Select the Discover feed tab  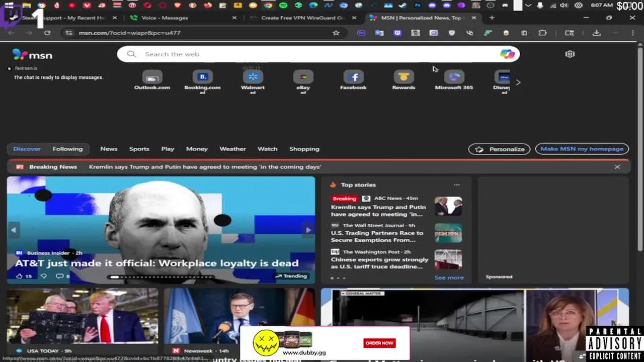tap(27, 149)
